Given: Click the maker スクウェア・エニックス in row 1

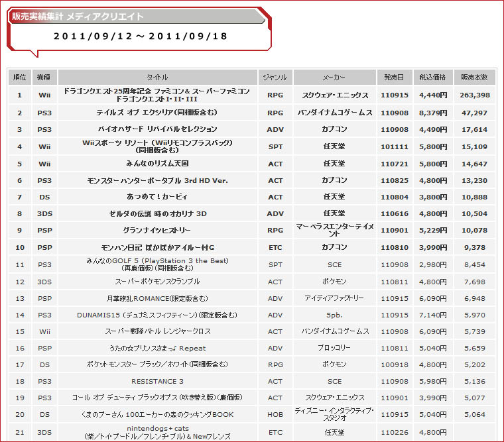Looking at the screenshot, I should [x=335, y=95].
